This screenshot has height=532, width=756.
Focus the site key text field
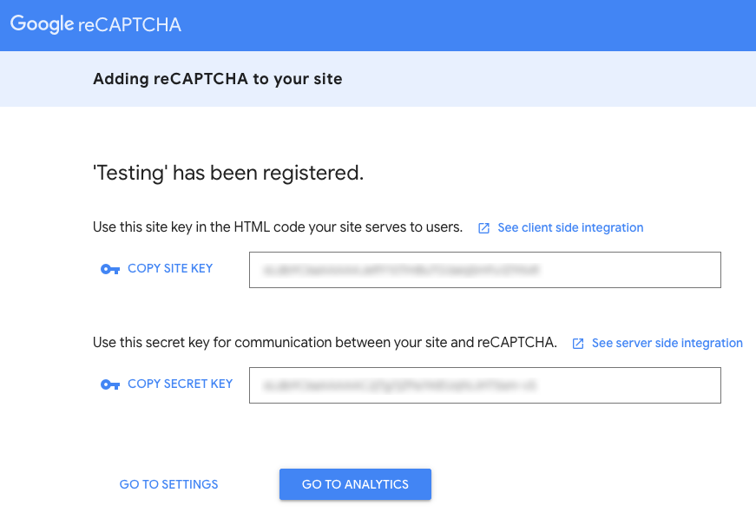[625, 270]
